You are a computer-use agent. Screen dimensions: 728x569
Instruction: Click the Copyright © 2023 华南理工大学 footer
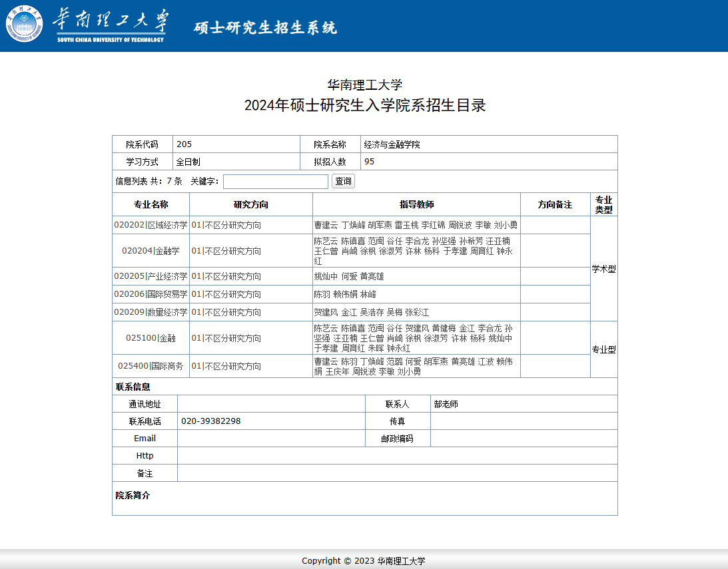pos(364,560)
